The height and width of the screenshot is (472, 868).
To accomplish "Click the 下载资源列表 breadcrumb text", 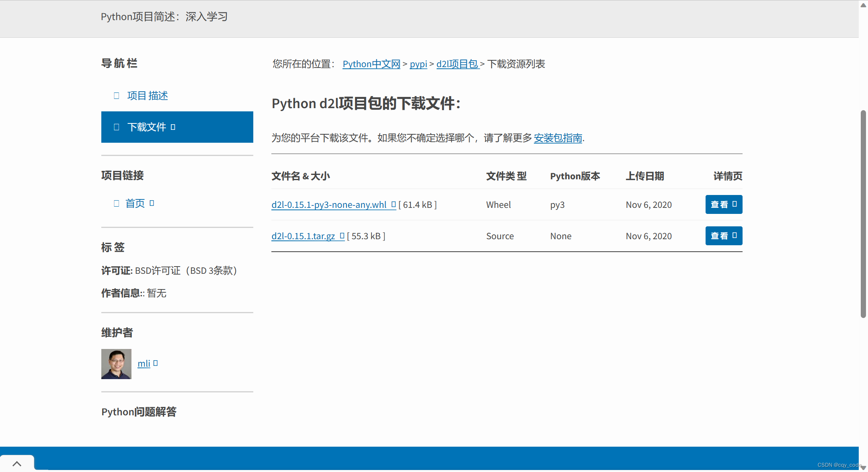I will (x=516, y=64).
